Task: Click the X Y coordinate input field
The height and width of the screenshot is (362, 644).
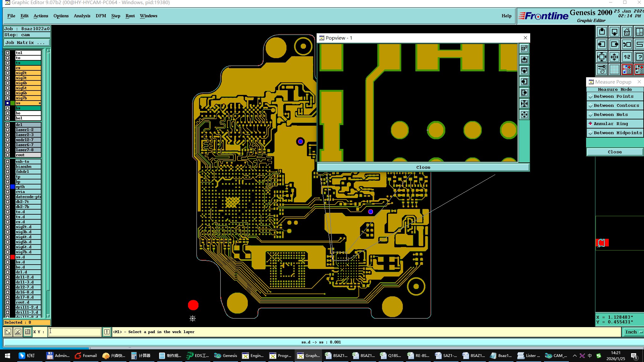Action: tap(75, 332)
